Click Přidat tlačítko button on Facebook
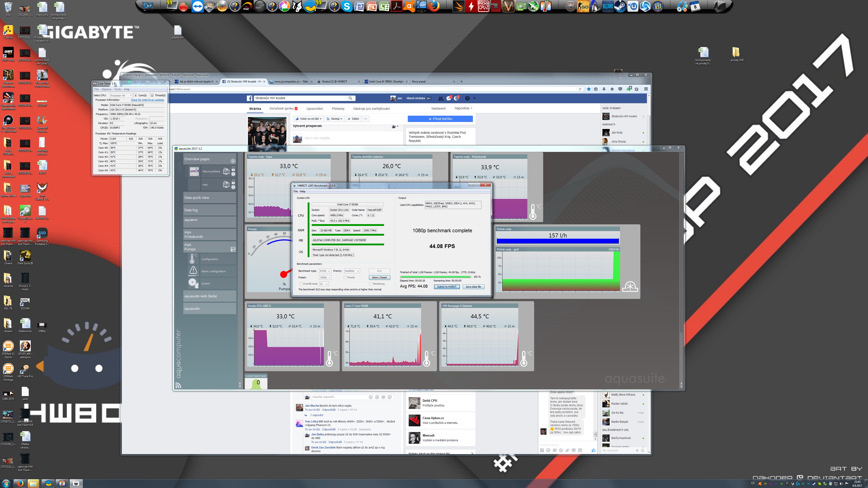868x488 pixels. point(440,119)
